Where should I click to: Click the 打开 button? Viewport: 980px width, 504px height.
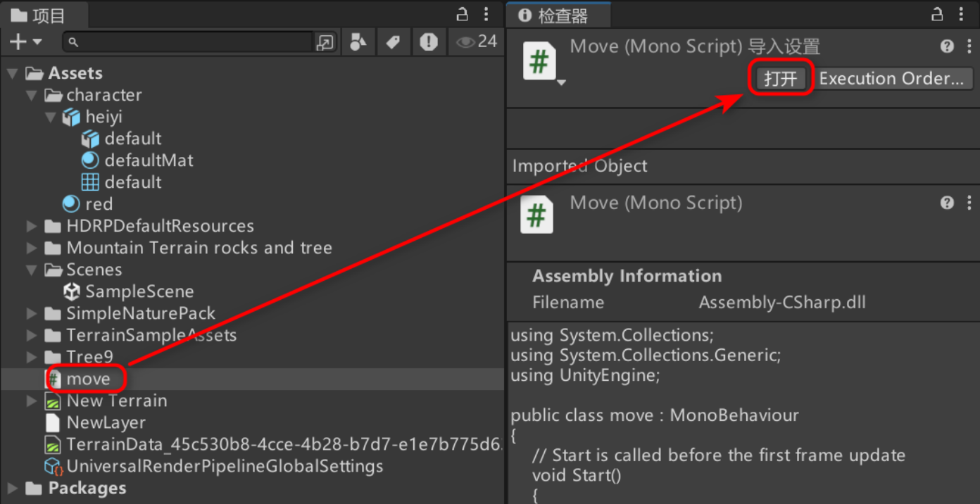pos(780,79)
